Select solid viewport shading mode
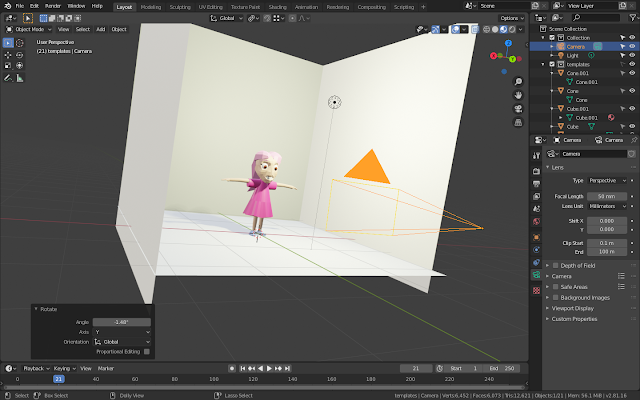The width and height of the screenshot is (640, 400). tap(495, 29)
